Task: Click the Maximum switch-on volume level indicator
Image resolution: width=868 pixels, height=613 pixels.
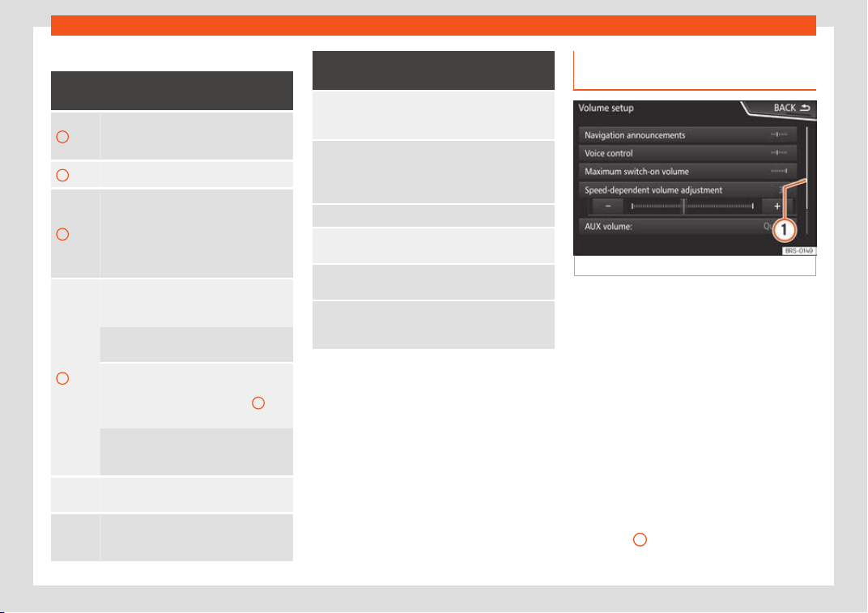Action: click(x=779, y=171)
